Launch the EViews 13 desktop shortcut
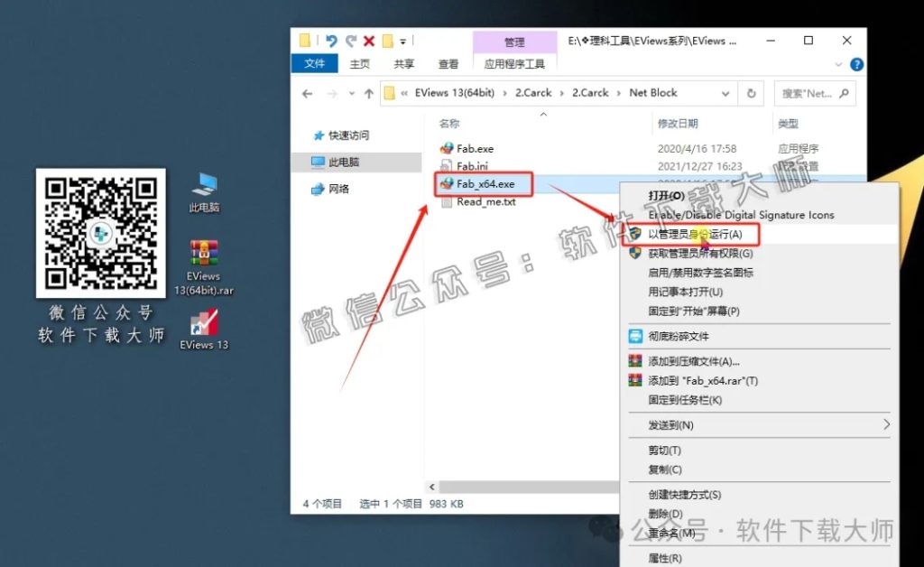 coord(204,321)
